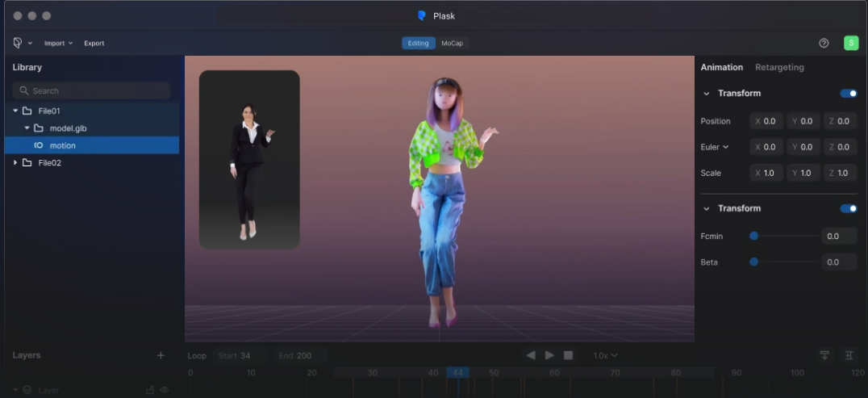The height and width of the screenshot is (398, 868).
Task: Click the Scale Y value field
Action: click(803, 173)
